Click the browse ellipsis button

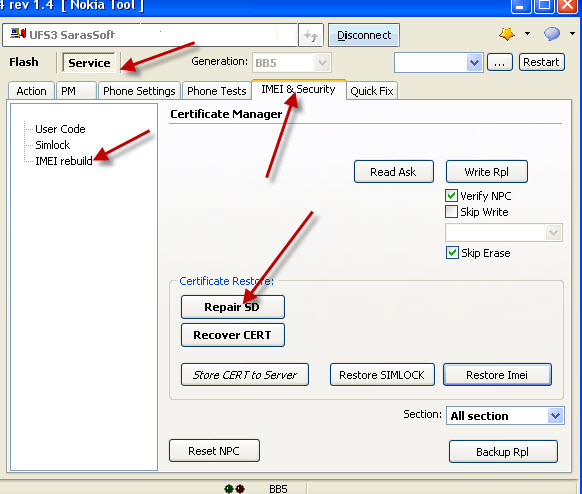500,62
